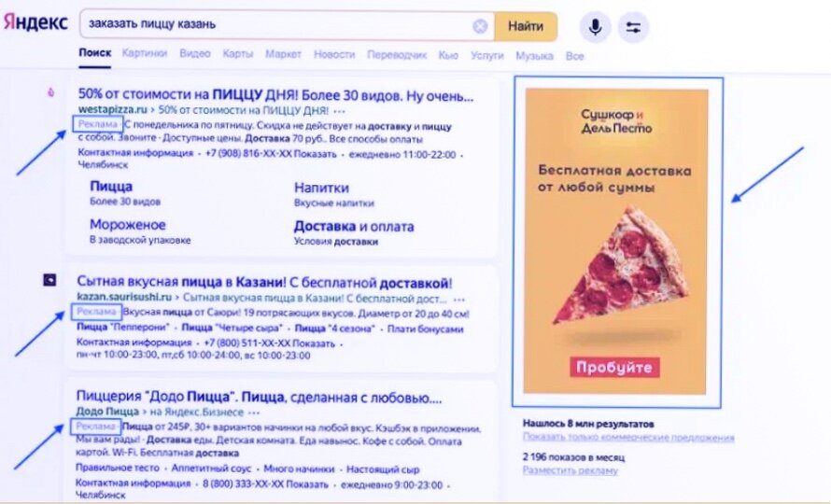The width and height of the screenshot is (831, 504).
Task: Show phone number +7 (908) 816 via Показать
Action: point(316,154)
